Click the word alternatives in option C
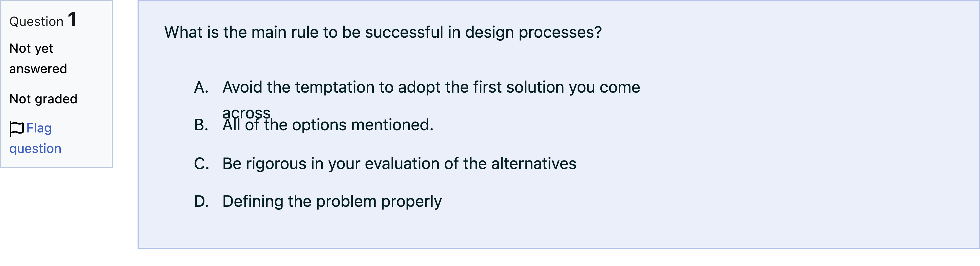Screen dimensions: 980x266 click(534, 164)
